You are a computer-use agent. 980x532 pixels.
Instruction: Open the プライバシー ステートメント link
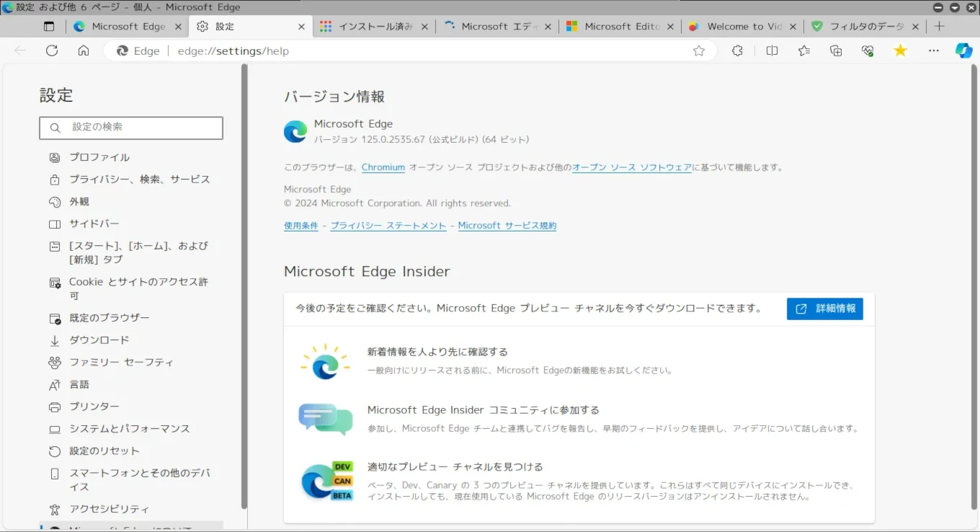coord(388,226)
